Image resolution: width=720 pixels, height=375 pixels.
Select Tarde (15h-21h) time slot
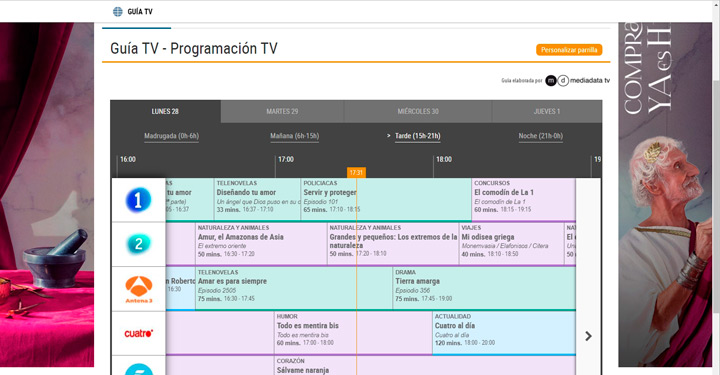point(417,136)
